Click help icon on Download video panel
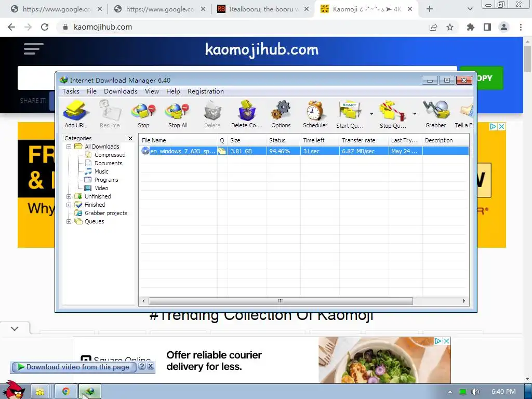532x399 pixels. [142, 366]
